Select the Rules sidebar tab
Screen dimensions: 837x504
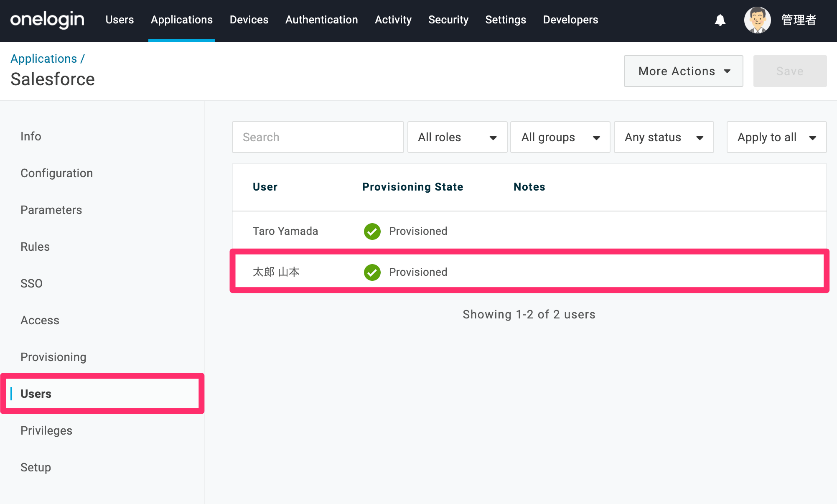click(35, 247)
